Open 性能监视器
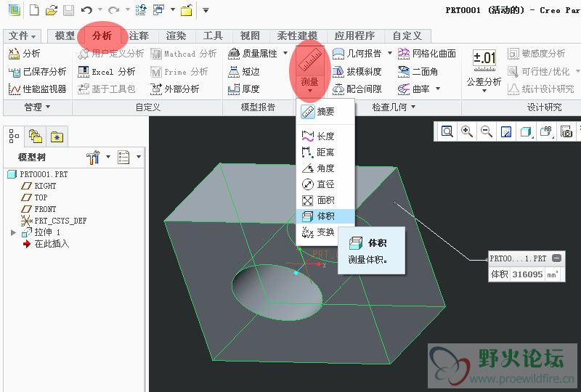The height and width of the screenshot is (392, 581). tap(37, 89)
